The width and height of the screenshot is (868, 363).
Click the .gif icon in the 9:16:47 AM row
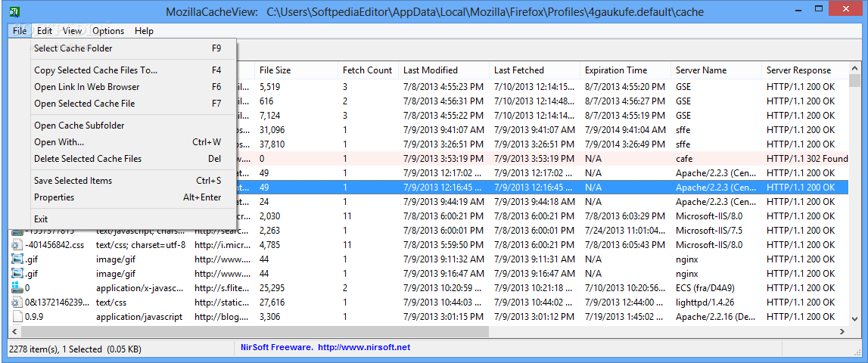(x=17, y=273)
